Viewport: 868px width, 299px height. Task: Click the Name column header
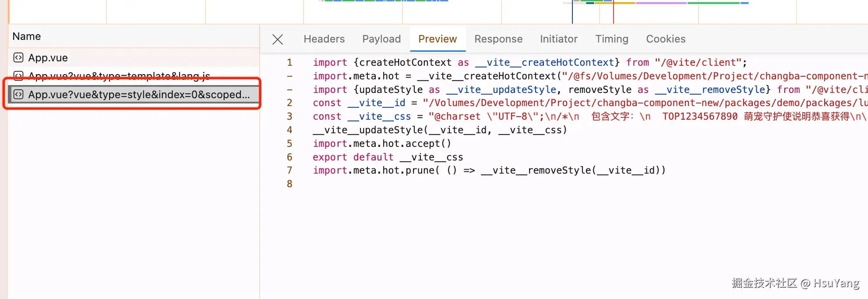(27, 36)
